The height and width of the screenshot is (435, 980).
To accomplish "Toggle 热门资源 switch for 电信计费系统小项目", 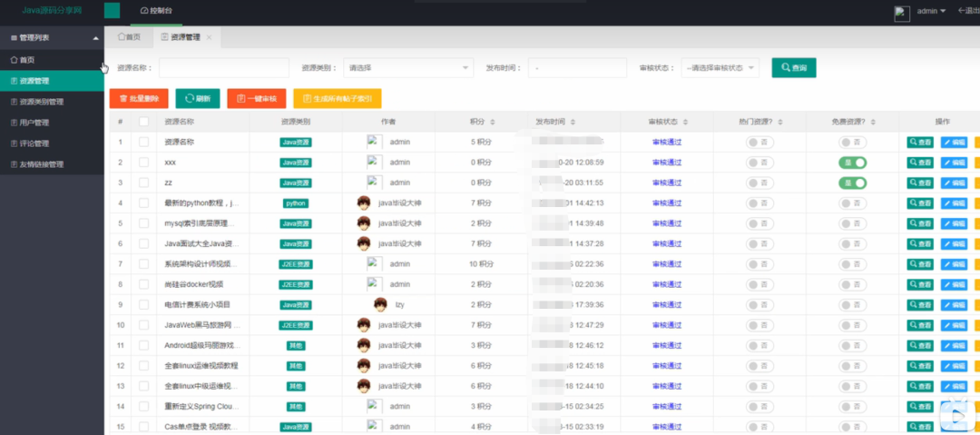I will (759, 305).
